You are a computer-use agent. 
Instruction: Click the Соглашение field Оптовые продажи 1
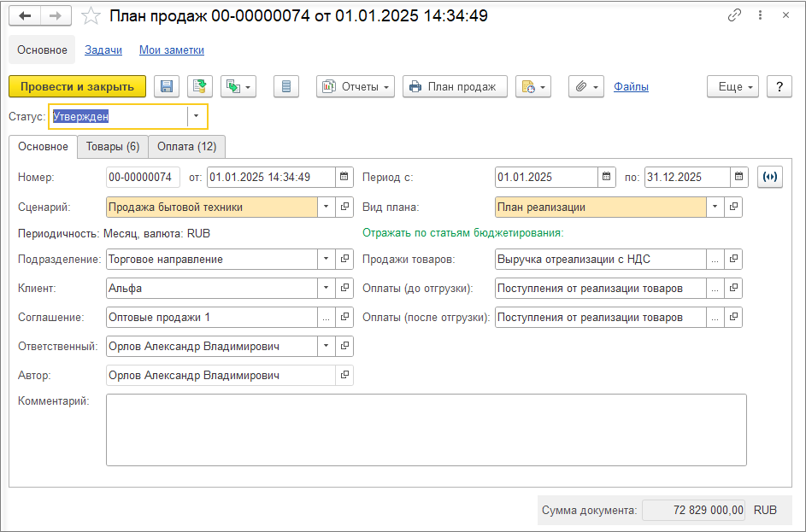[x=212, y=318]
